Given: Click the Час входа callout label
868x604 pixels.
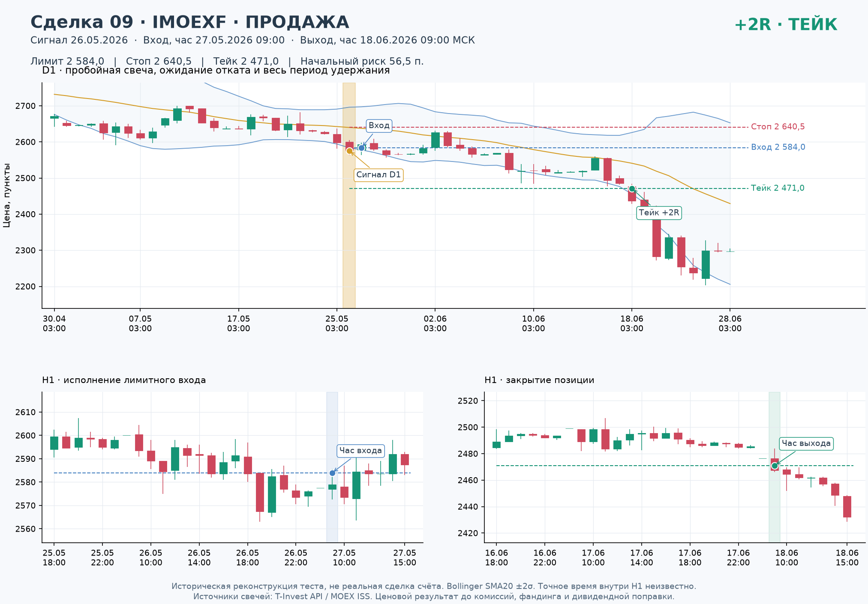Looking at the screenshot, I should [x=360, y=451].
